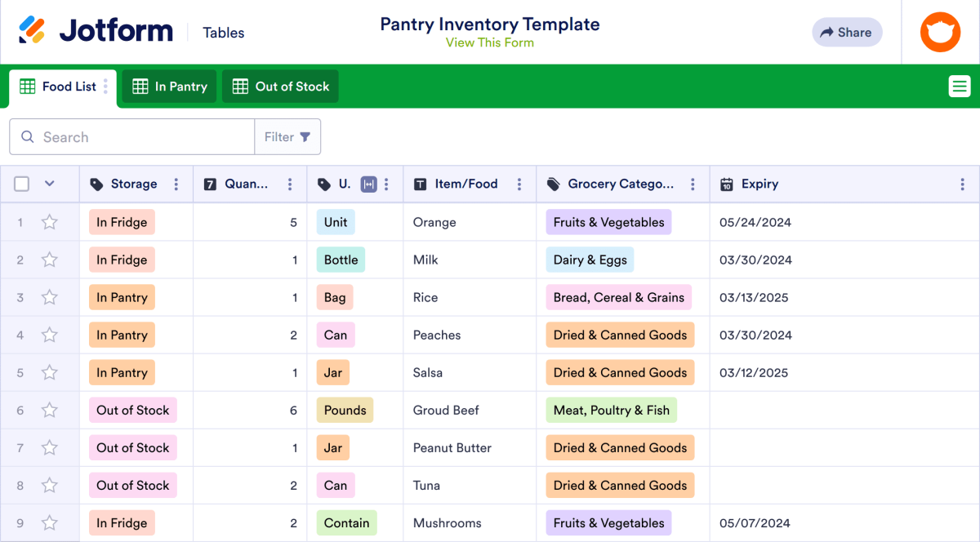The image size is (980, 542).
Task: Select the checkbox to mark all rows
Action: tap(21, 184)
